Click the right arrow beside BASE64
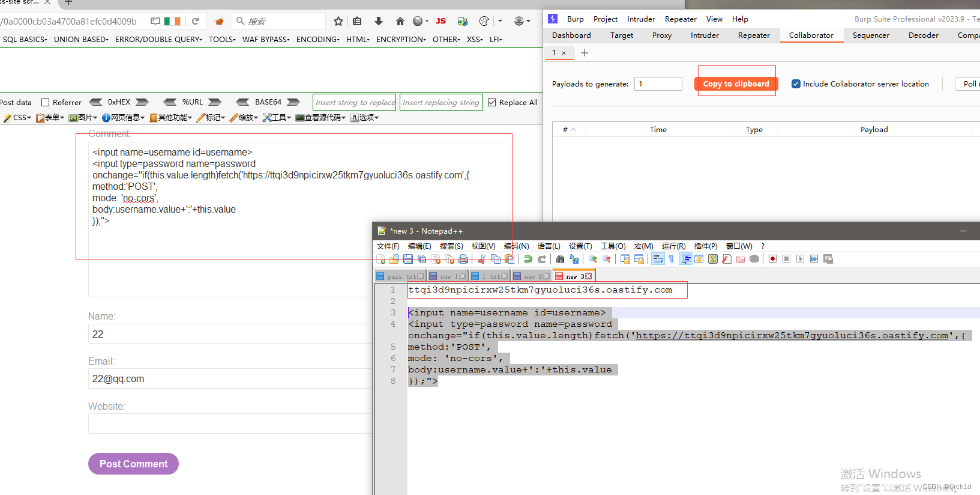The height and width of the screenshot is (495, 980). click(x=293, y=102)
